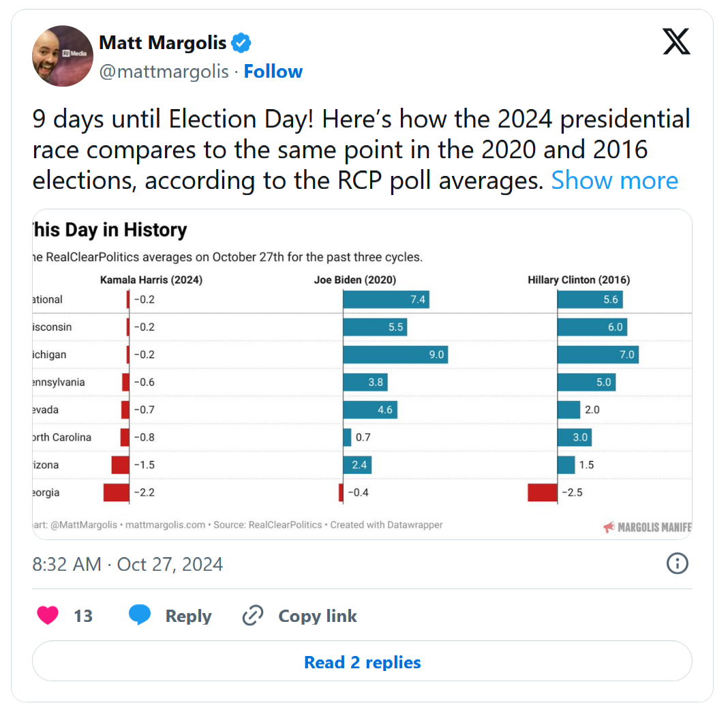The image size is (728, 714).
Task: Click the red heart like icon
Action: point(48,616)
